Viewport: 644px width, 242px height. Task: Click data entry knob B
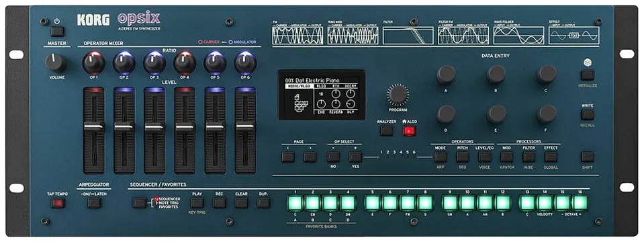click(496, 75)
